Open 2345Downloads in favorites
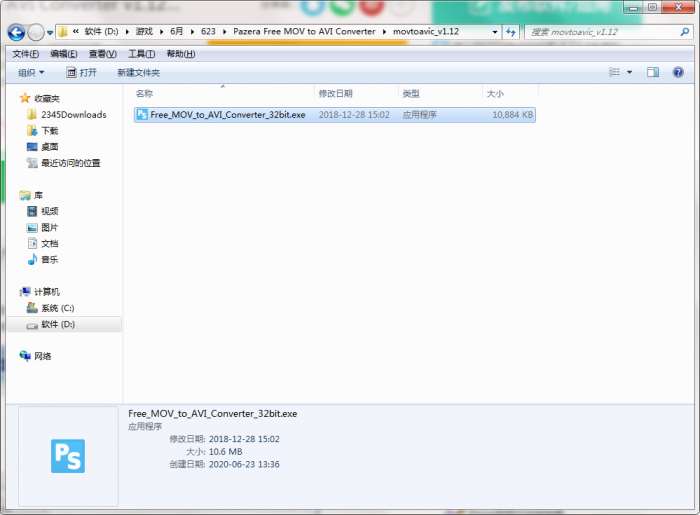Screen dimensions: 700x515 74,115
